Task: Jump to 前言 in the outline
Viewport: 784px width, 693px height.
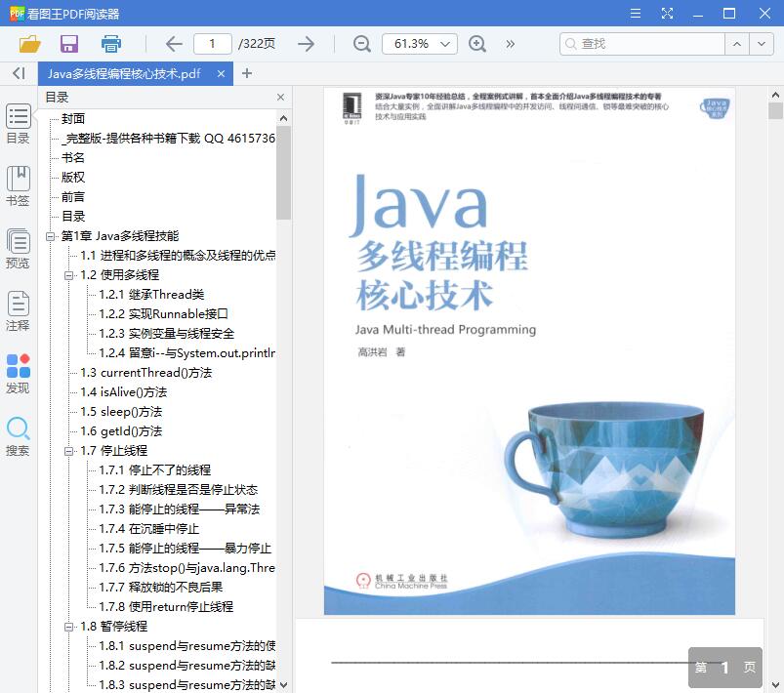Action: pos(73,197)
